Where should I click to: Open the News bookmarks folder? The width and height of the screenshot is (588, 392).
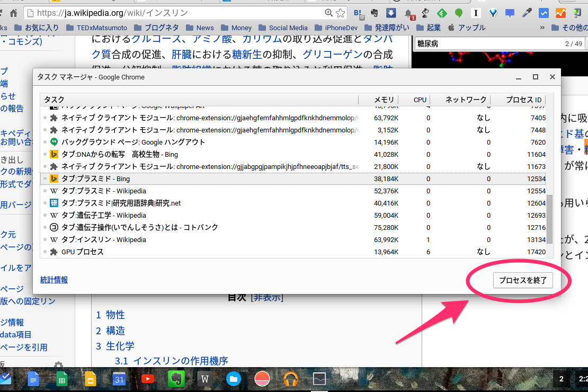tap(200, 28)
